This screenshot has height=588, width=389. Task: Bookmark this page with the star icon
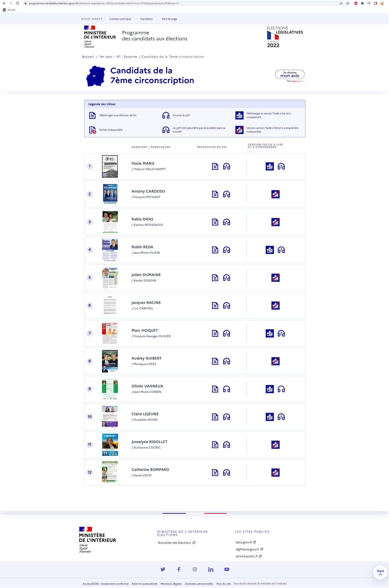[348, 3]
